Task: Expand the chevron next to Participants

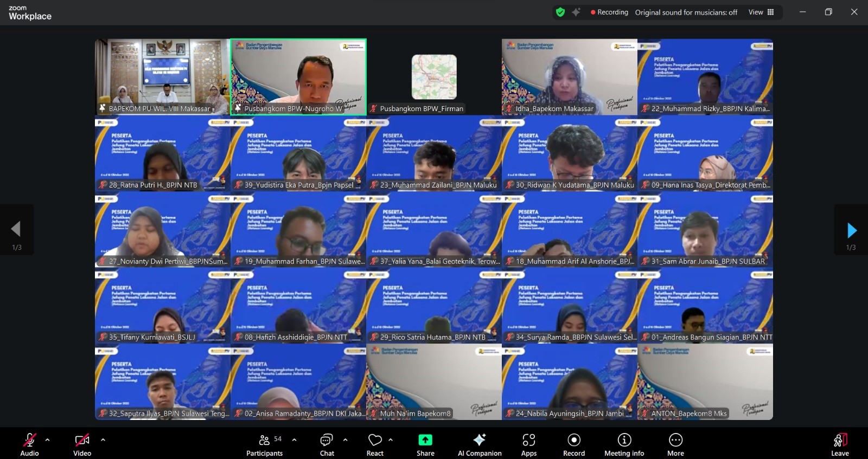Action: click(295, 439)
